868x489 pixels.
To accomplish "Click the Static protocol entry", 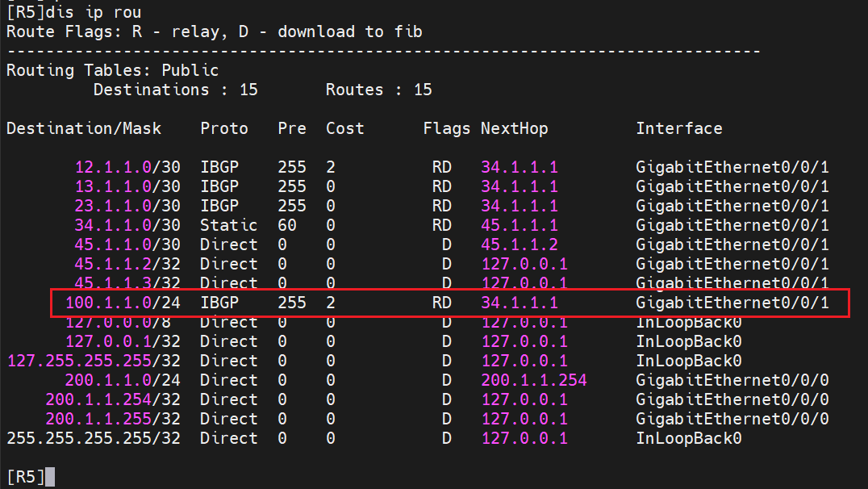I will [228, 225].
